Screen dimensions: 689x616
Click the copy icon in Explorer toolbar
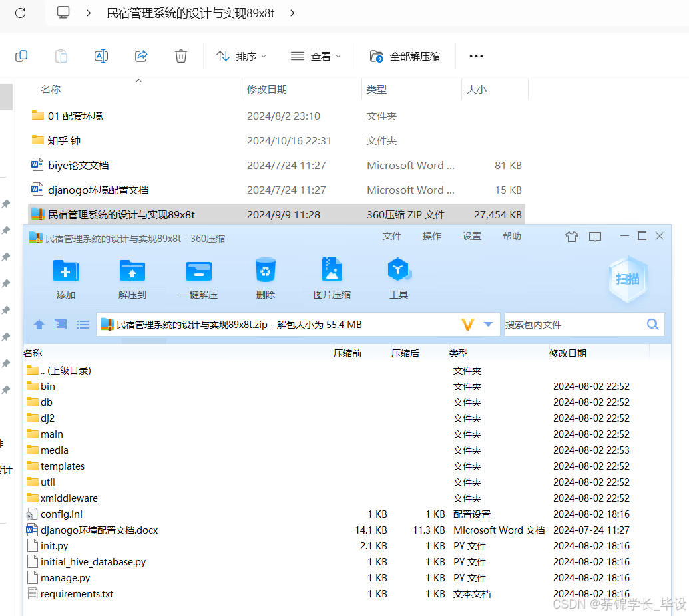pyautogui.click(x=21, y=56)
